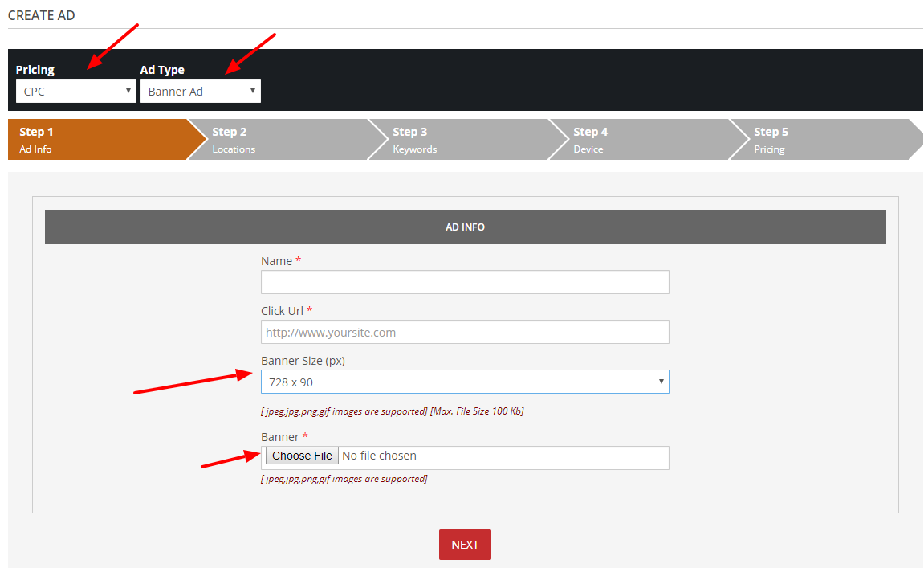924x568 pixels.
Task: Open the Pricing dropdown showing CPC
Action: tap(76, 91)
